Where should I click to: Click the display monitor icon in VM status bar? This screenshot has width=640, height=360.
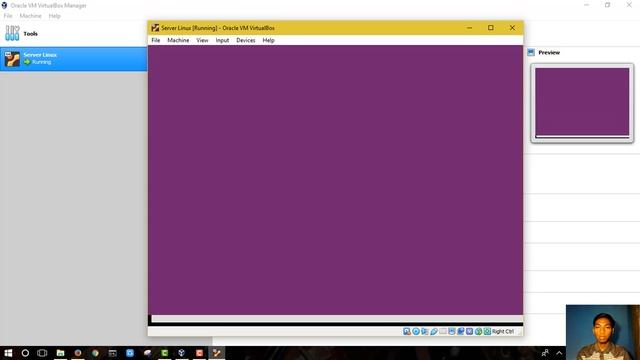[x=452, y=331]
